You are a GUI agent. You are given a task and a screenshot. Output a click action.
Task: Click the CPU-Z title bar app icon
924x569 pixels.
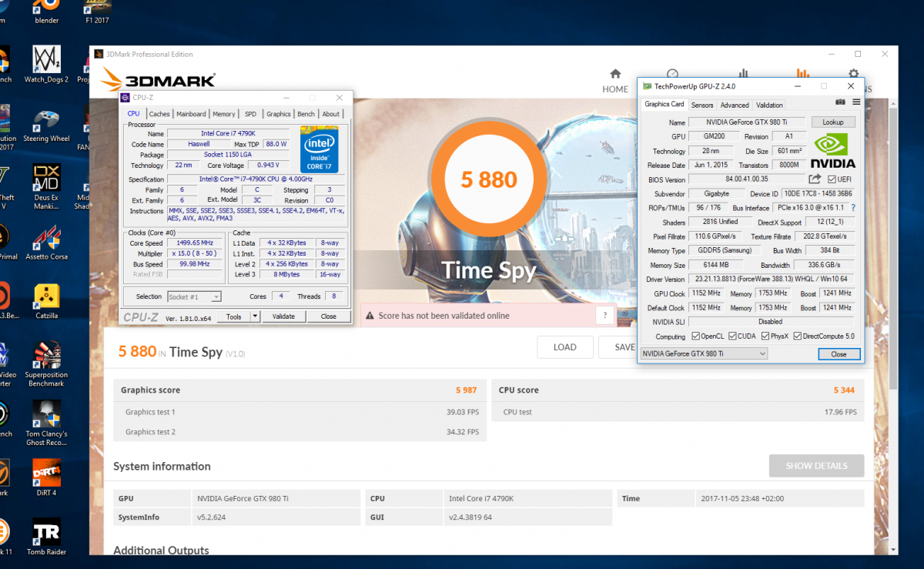[x=126, y=98]
